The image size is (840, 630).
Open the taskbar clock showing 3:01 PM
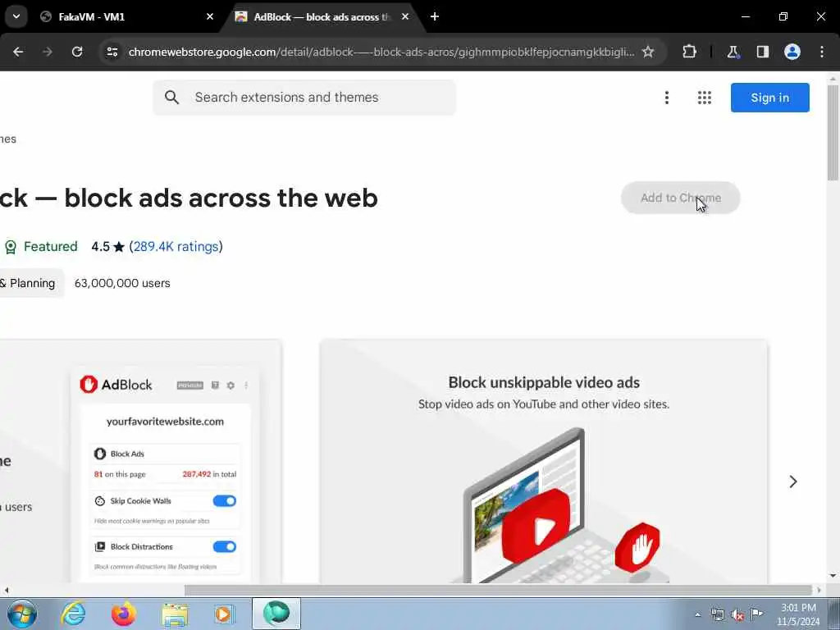coord(797,614)
